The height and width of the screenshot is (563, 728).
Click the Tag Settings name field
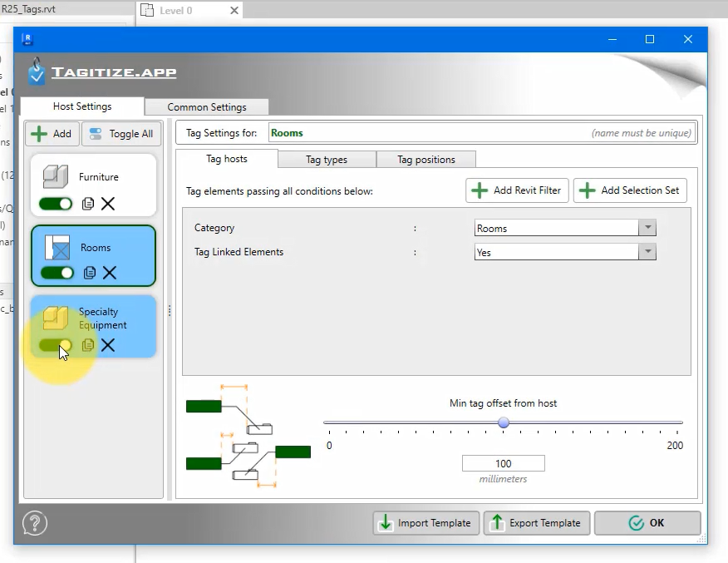coord(428,133)
